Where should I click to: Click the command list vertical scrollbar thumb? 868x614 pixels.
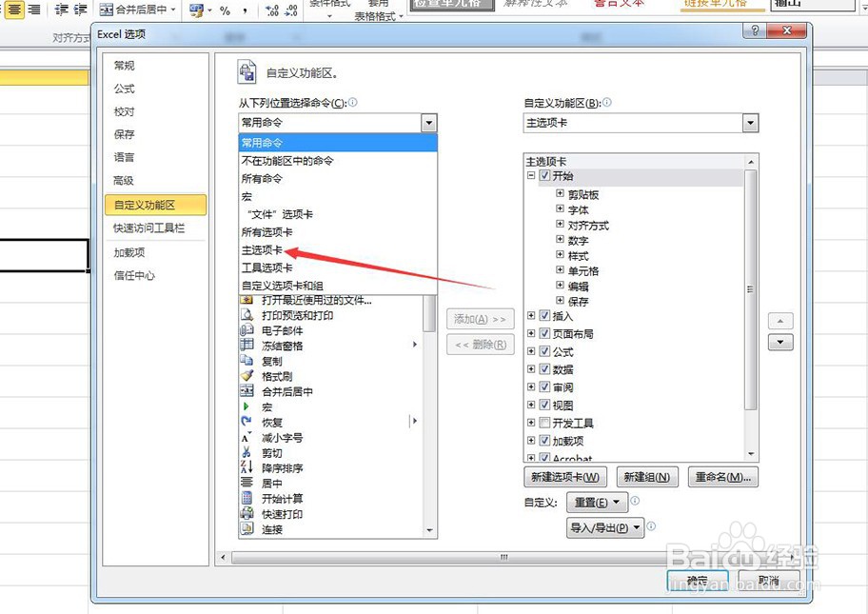pyautogui.click(x=429, y=313)
